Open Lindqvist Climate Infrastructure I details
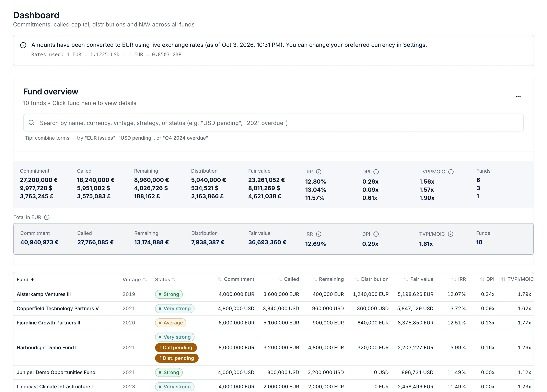This screenshot has width=547, height=392. pos(55,387)
